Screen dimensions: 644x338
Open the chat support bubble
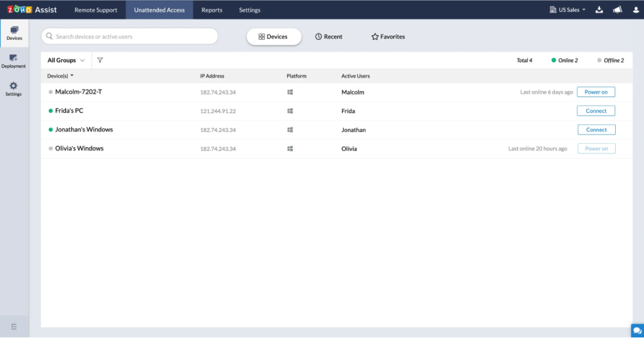(637, 331)
